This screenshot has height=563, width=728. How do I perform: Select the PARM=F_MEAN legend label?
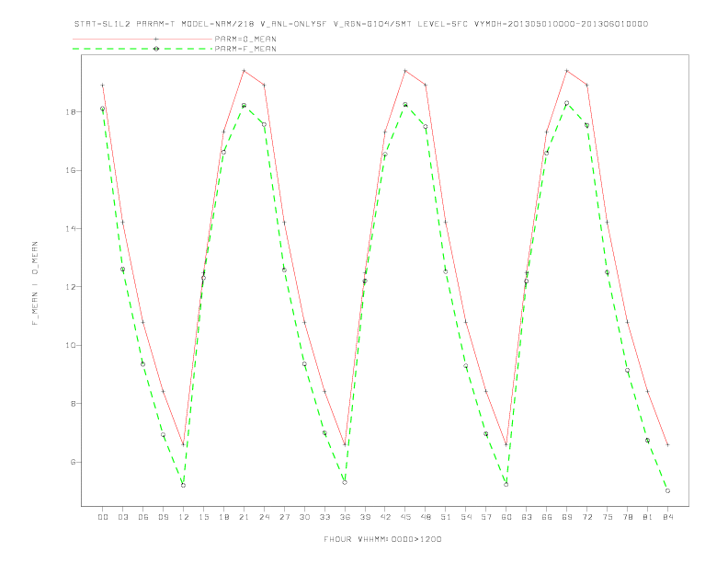pyautogui.click(x=245, y=49)
